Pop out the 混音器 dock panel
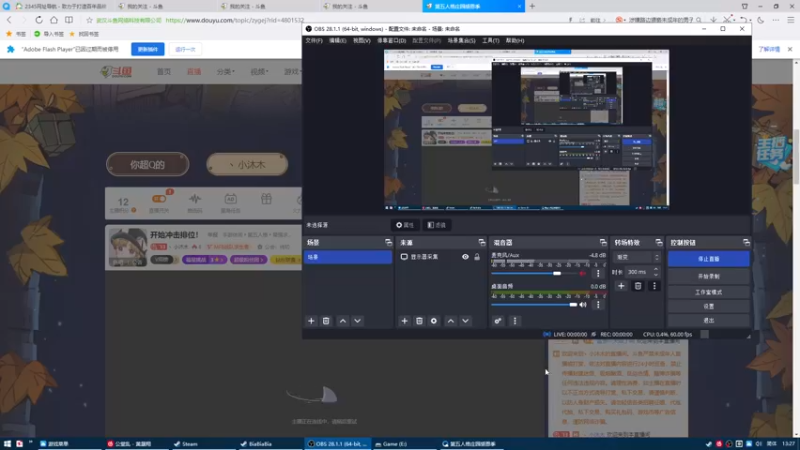This screenshot has width=800, height=450. [x=603, y=242]
